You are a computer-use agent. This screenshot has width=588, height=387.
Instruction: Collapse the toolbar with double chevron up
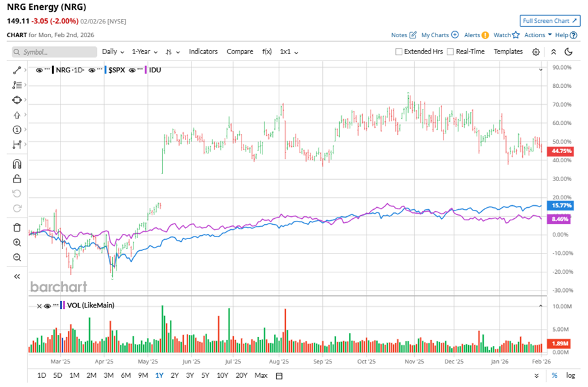[x=553, y=52]
